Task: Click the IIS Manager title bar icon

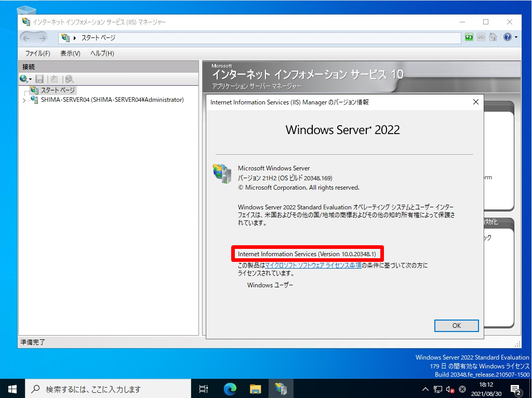Action: [x=26, y=22]
